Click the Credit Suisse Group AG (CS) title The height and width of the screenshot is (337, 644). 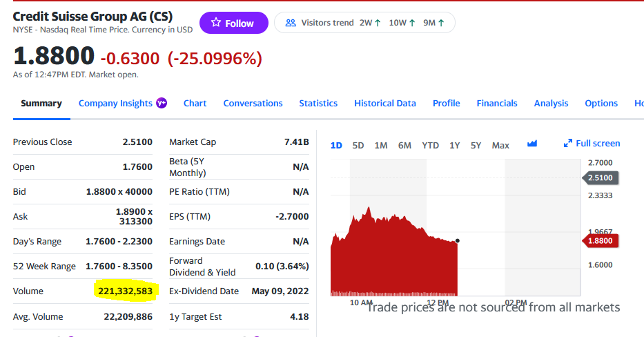[92, 17]
